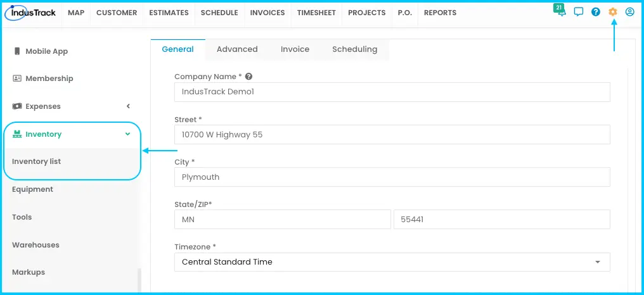The height and width of the screenshot is (295, 644).
Task: Open ESTIMATES in top navigation
Action: (169, 13)
